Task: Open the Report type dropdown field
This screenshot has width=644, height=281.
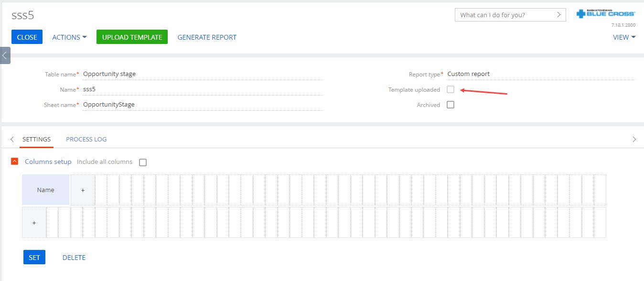Action: point(541,74)
